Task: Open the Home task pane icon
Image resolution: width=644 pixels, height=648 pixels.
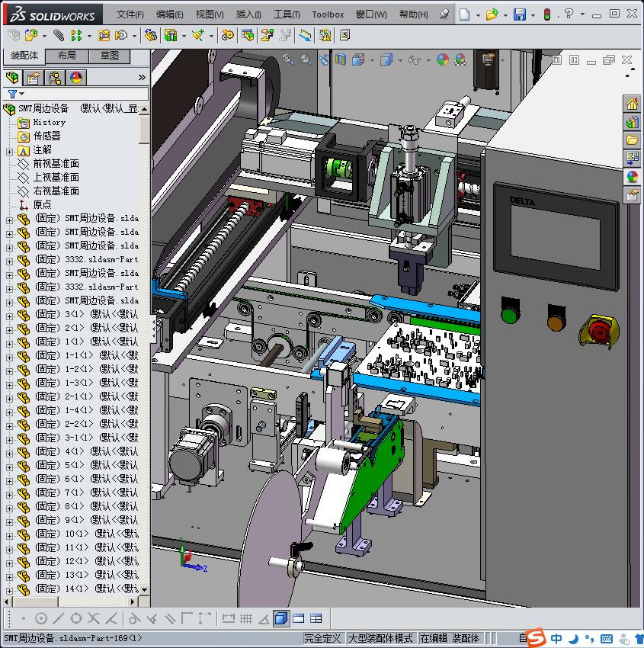Action: tap(632, 104)
